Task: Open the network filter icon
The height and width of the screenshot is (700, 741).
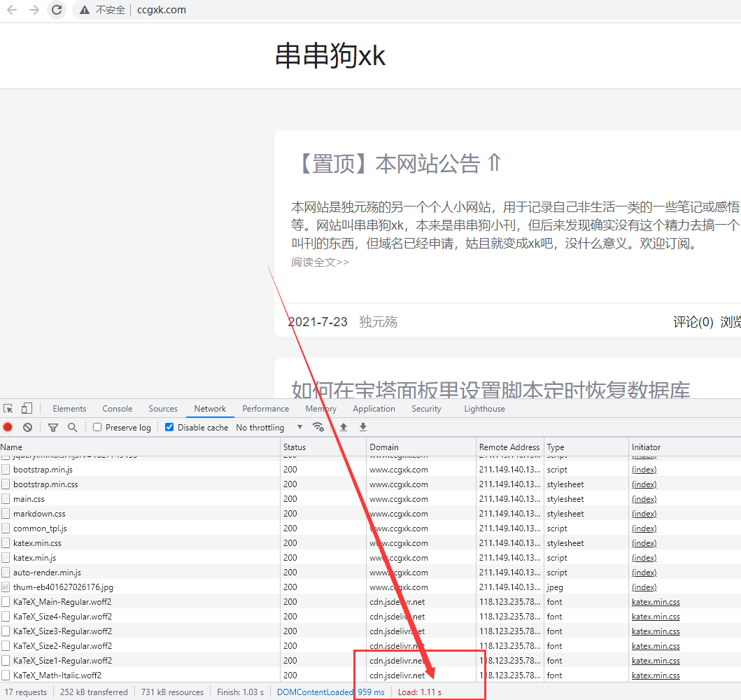Action: pos(53,427)
